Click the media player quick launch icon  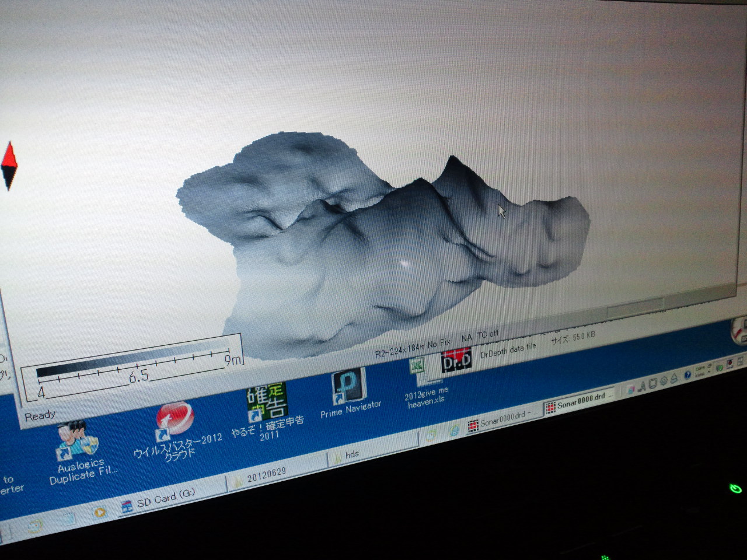[x=100, y=513]
